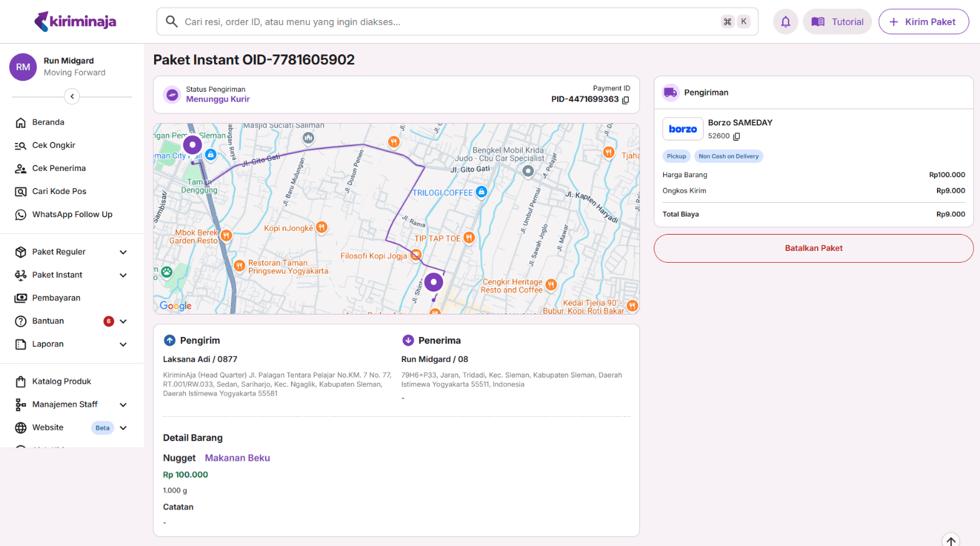
Task: Open the Beranda menu item
Action: 48,122
